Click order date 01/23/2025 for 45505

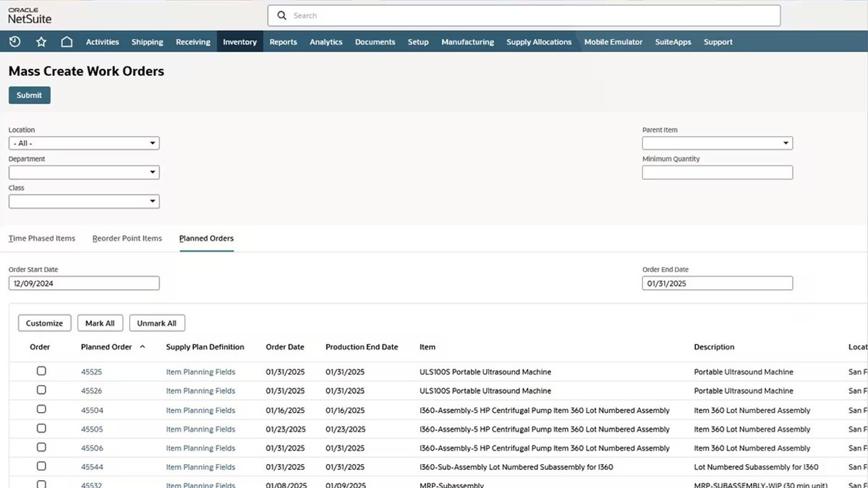pyautogui.click(x=286, y=429)
